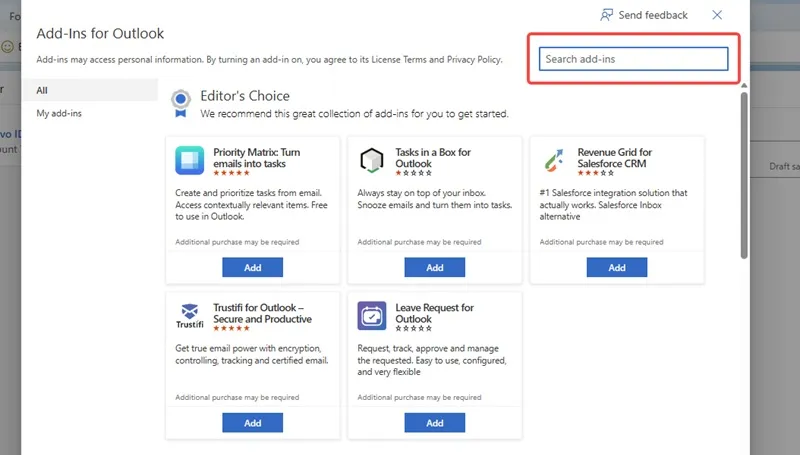
Task: Click 'Additional purchase may be required' under Tasks in a Box
Action: pos(419,242)
